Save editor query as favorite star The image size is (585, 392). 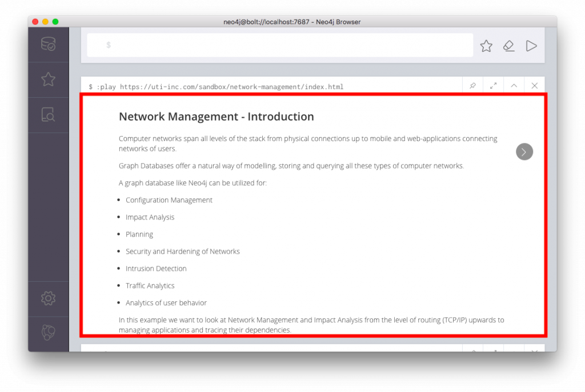point(486,46)
